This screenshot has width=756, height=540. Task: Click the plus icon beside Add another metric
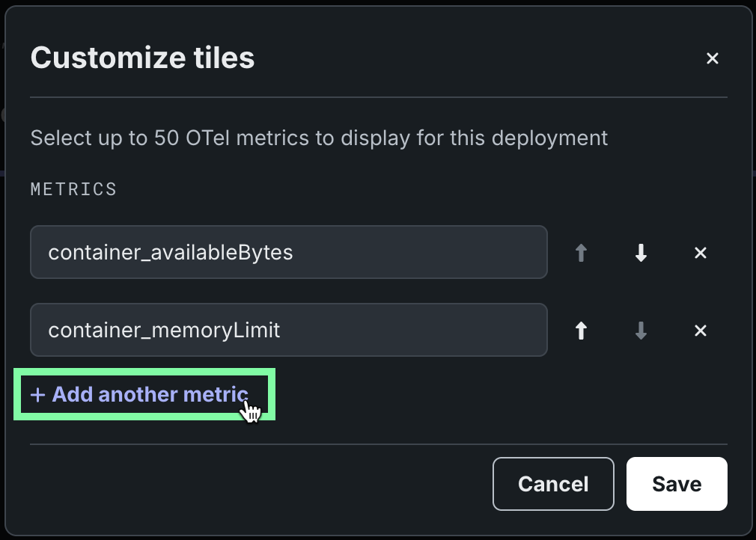pos(38,395)
